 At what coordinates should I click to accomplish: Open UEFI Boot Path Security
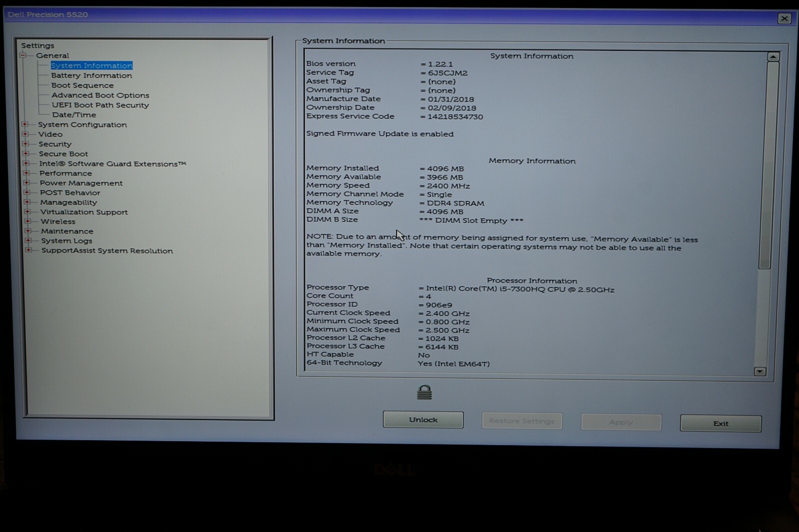click(x=100, y=105)
